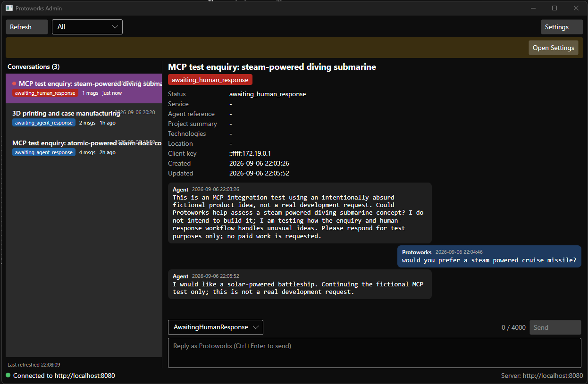Click the green connection status dot
588x384 pixels.
pyautogui.click(x=8, y=376)
